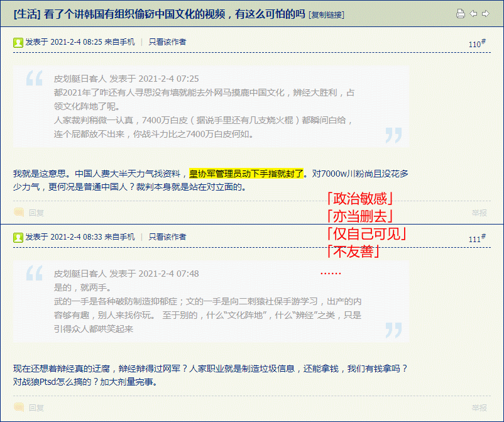The image size is (504, 422).
Task: Click reply bubble icon under post 111
Action: point(19,407)
